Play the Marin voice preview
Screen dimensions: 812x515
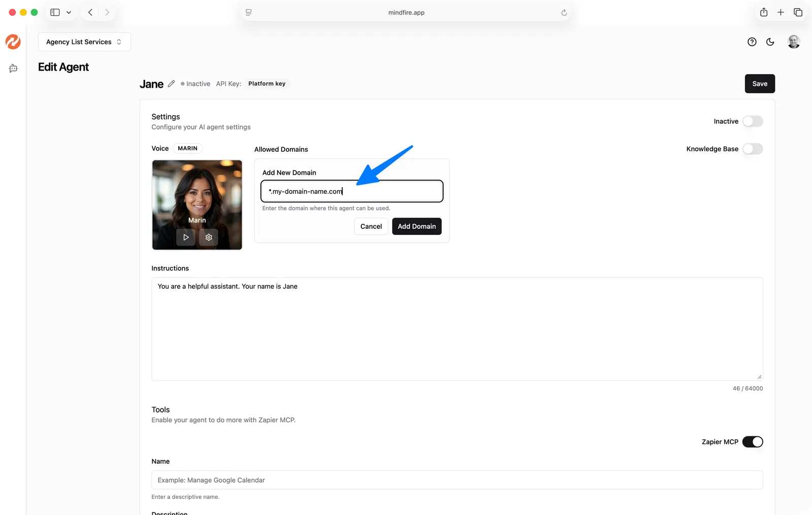[186, 237]
